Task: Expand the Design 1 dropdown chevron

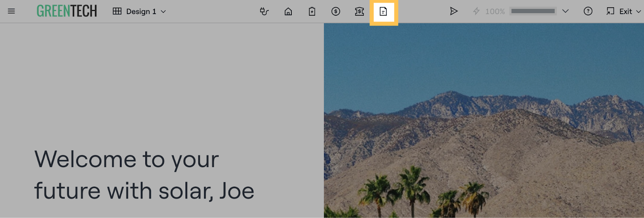Action: tap(163, 12)
